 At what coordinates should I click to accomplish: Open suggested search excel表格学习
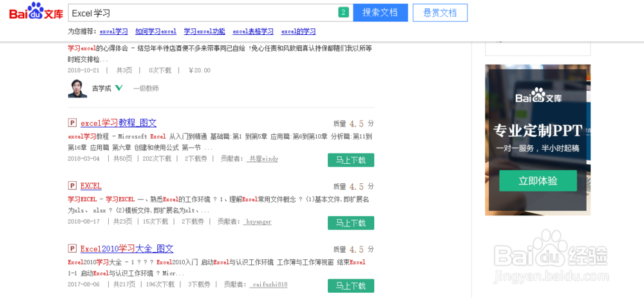click(x=253, y=31)
